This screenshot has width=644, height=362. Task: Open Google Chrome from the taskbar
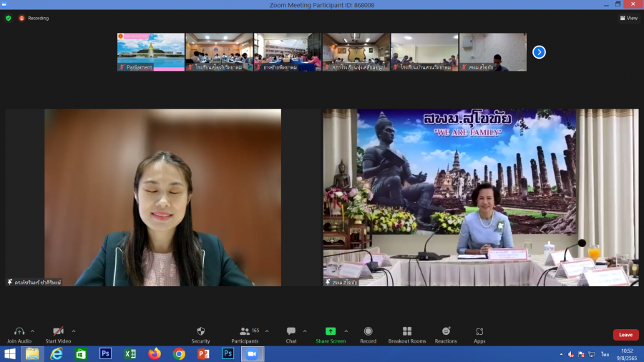(x=179, y=353)
